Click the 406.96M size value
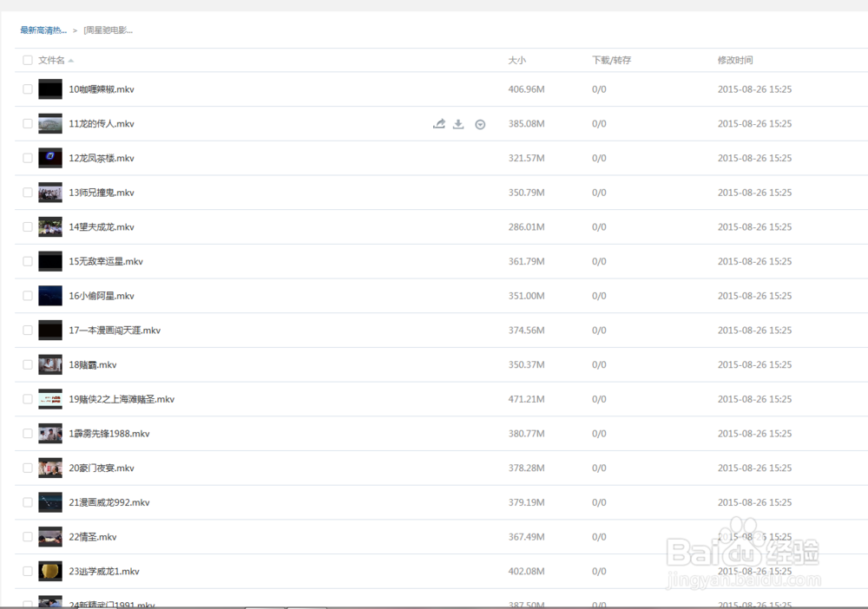Viewport: 868px width, 609px height. (527, 89)
